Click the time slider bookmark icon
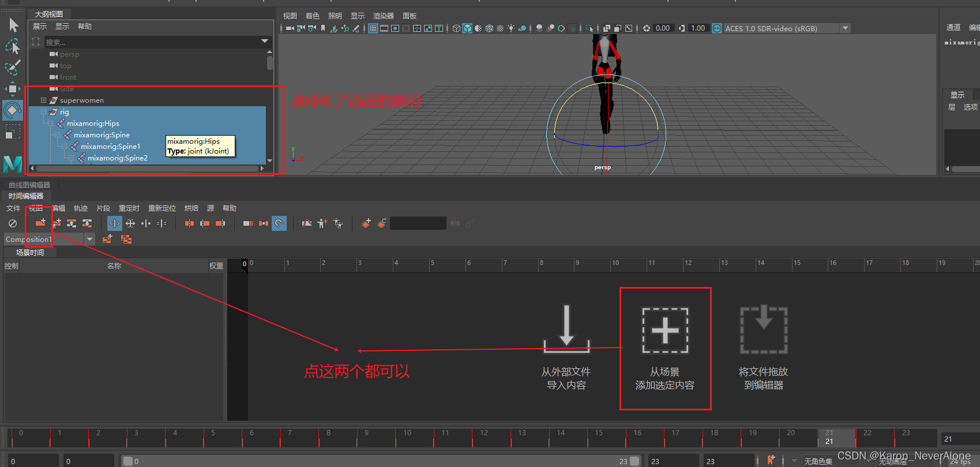The image size is (980, 467). (x=771, y=459)
